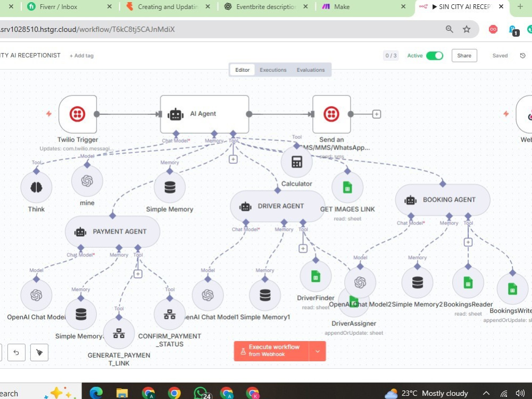Screen dimensions: 532x399
Task: Add tool to AI Agent plus button
Action: (233, 159)
